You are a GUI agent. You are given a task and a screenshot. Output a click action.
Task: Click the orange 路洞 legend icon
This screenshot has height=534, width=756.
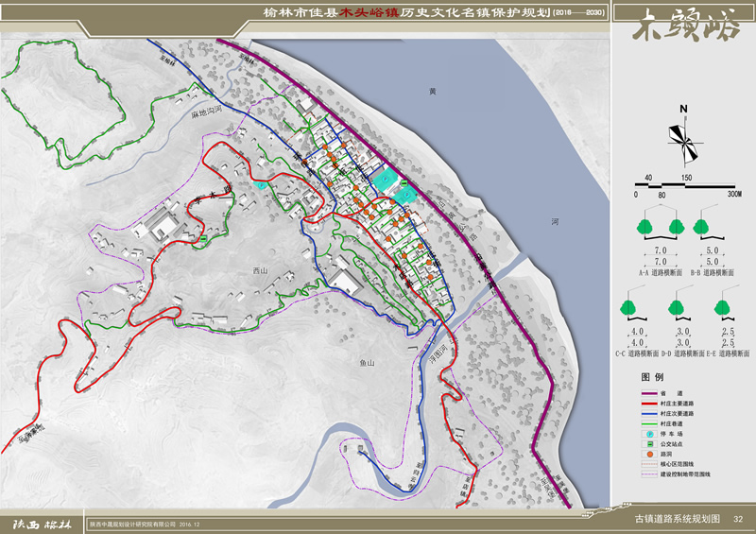tap(648, 455)
